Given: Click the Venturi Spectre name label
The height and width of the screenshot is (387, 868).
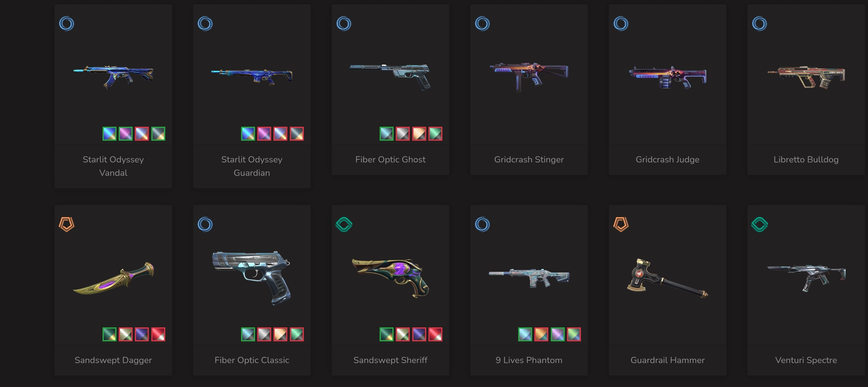Looking at the screenshot, I should click(x=806, y=360).
